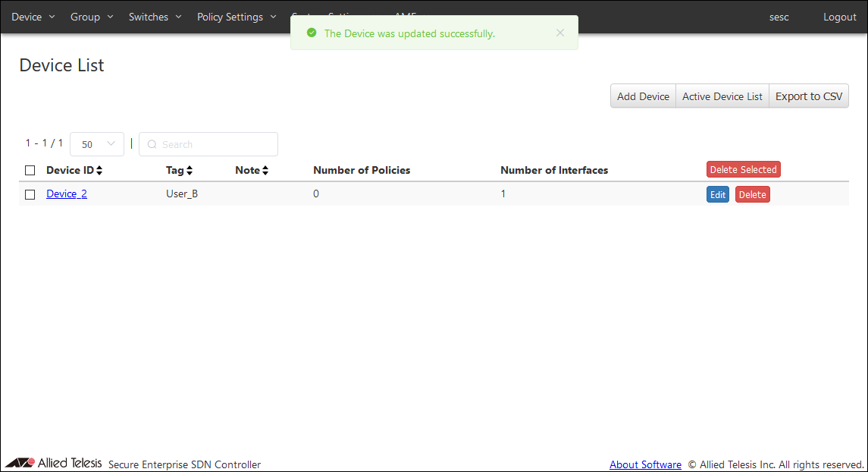Screen dimensions: 868x472
Task: Open the Device_2 link
Action: 67,194
